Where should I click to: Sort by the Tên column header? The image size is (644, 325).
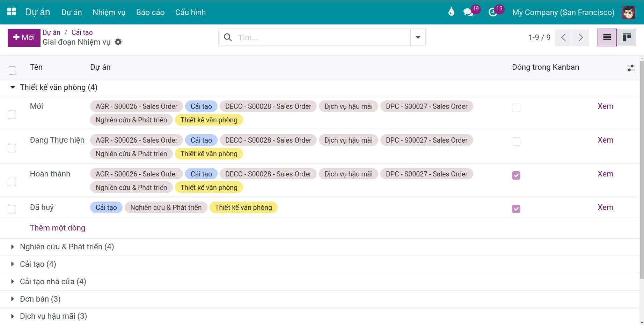[x=36, y=67]
